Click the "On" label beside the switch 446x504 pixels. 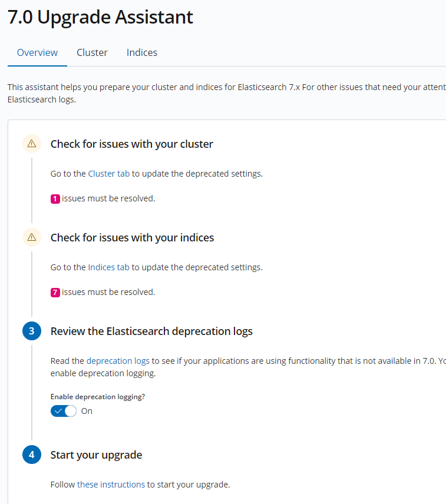click(87, 411)
